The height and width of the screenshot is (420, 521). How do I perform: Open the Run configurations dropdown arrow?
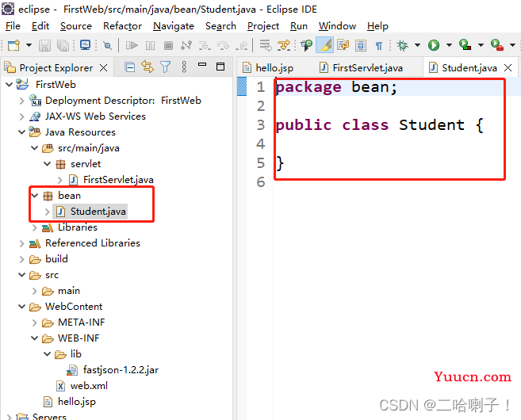[449, 45]
